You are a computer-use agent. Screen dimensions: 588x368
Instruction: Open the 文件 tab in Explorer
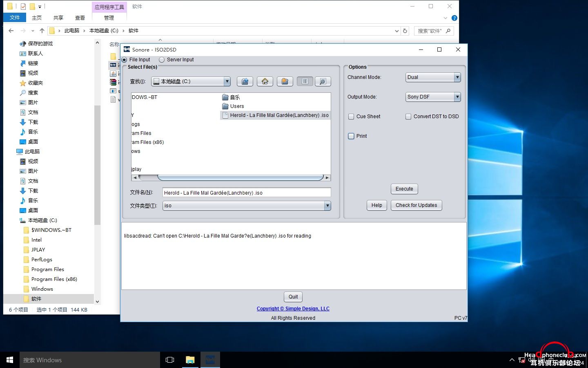point(15,18)
